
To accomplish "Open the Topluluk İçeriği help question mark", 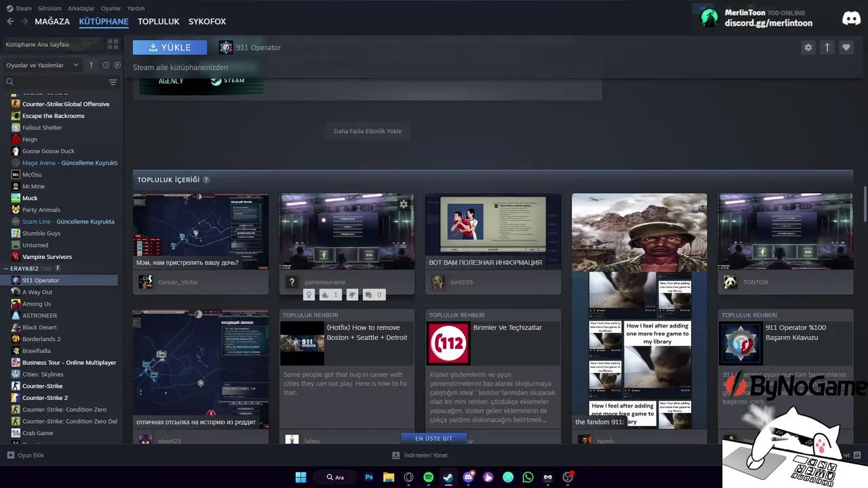I will (x=206, y=180).
